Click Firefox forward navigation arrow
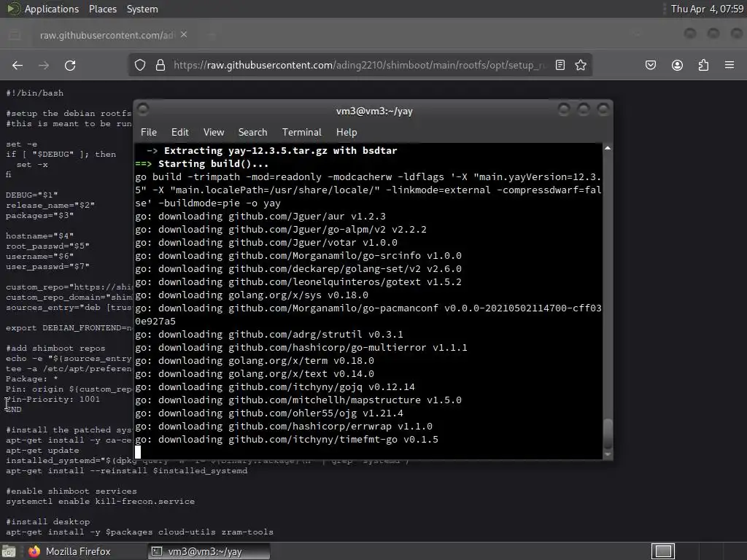This screenshot has height=560, width=747. point(44,65)
